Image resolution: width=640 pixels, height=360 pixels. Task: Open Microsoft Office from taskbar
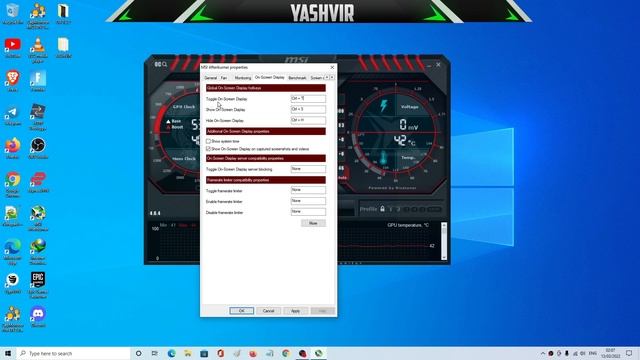(220, 353)
